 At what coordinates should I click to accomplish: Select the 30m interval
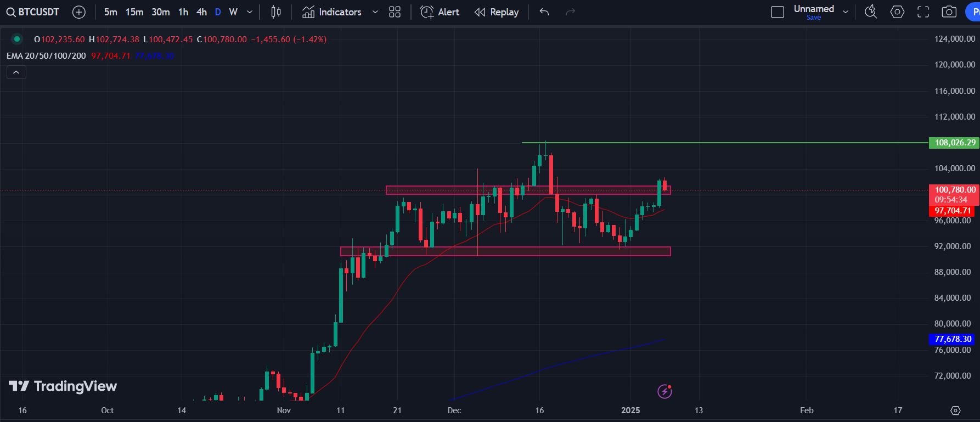pyautogui.click(x=161, y=12)
